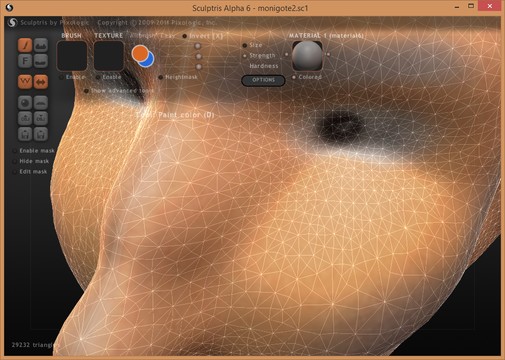Click the open file icon
This screenshot has width=505, height=360.
[25, 134]
